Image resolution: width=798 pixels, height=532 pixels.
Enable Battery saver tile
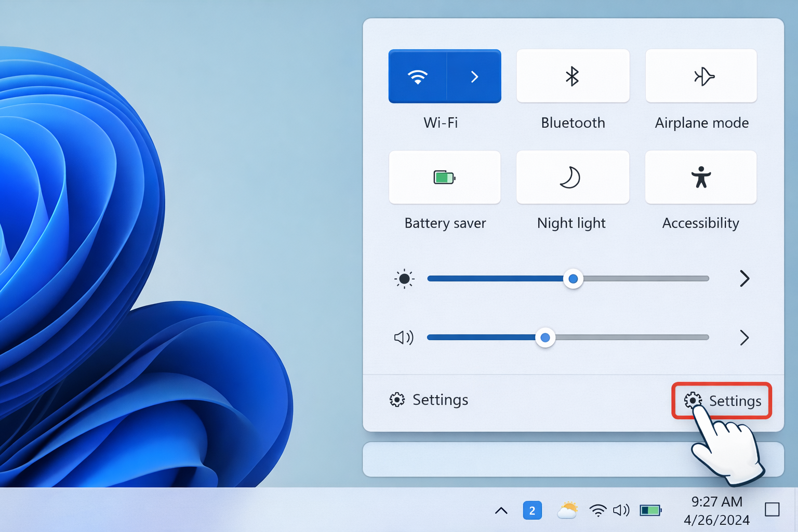[444, 178]
